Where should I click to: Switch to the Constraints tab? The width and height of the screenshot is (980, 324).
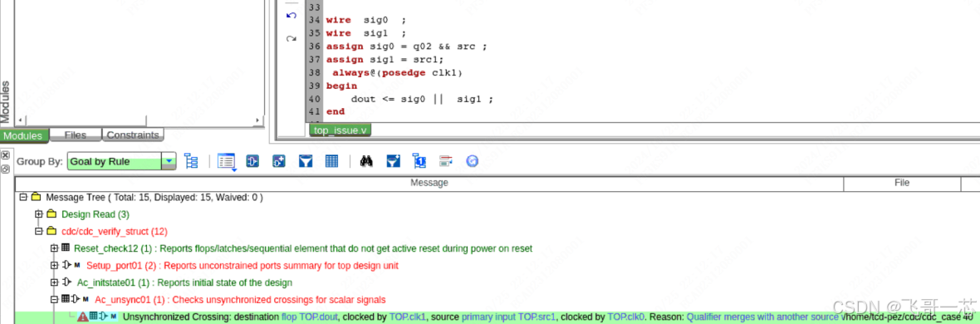133,135
